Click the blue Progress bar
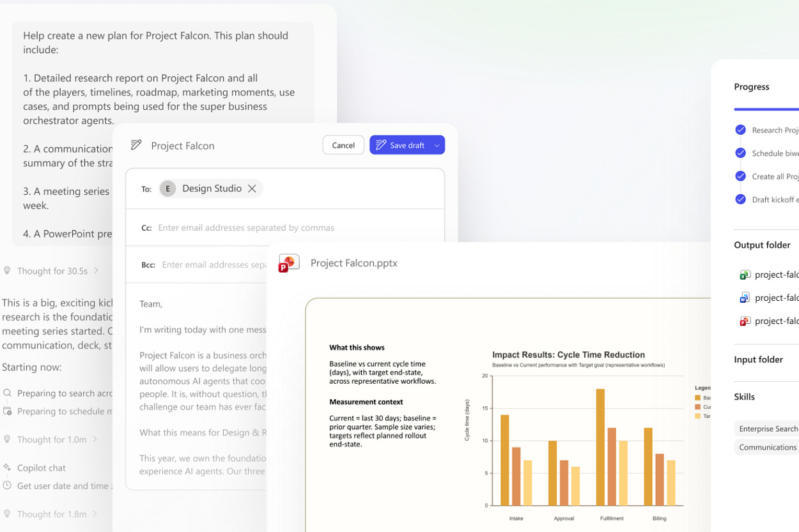This screenshot has width=799, height=532. (766, 109)
